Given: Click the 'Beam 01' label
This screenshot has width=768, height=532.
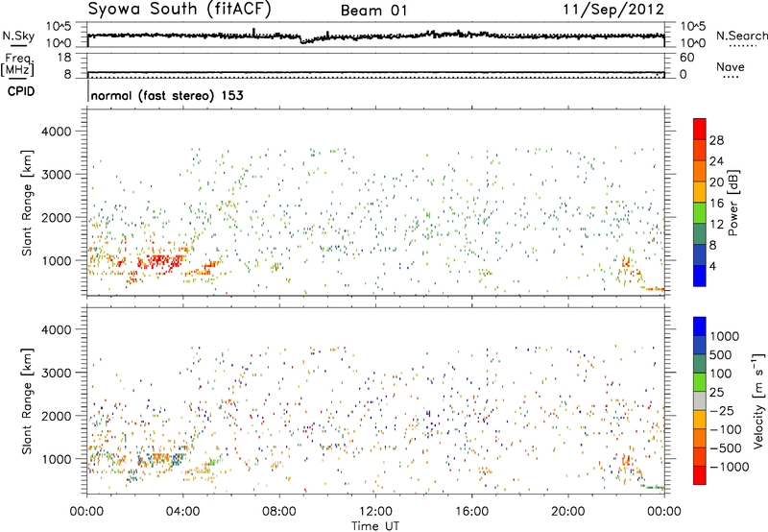Looking at the screenshot, I should point(373,11).
